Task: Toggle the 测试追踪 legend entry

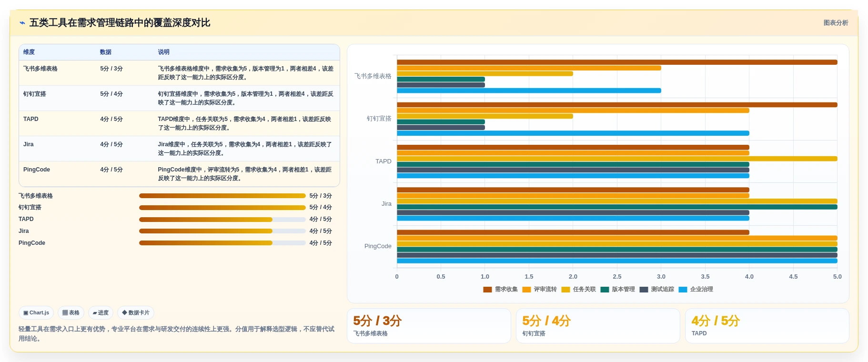Action: tap(656, 289)
